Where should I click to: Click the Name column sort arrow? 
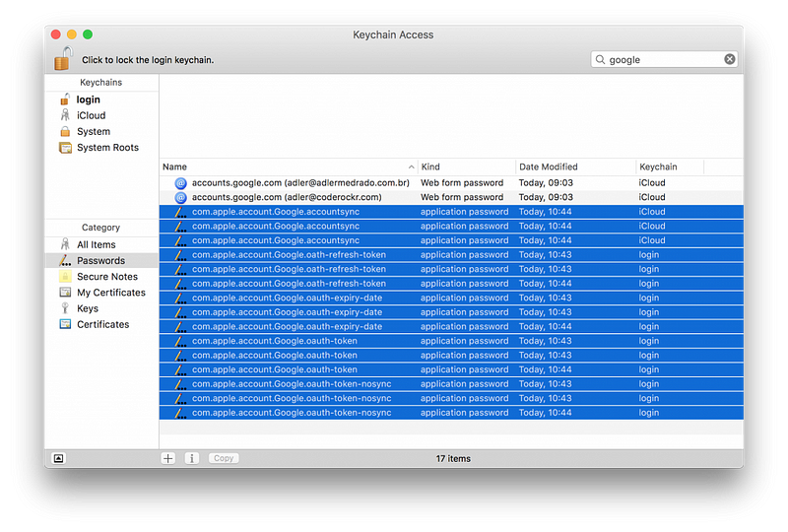(411, 166)
